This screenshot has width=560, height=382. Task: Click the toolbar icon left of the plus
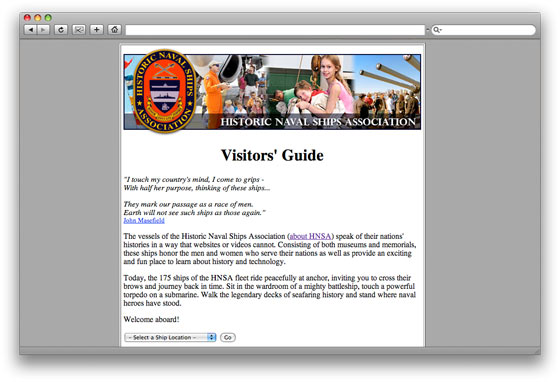[x=79, y=30]
